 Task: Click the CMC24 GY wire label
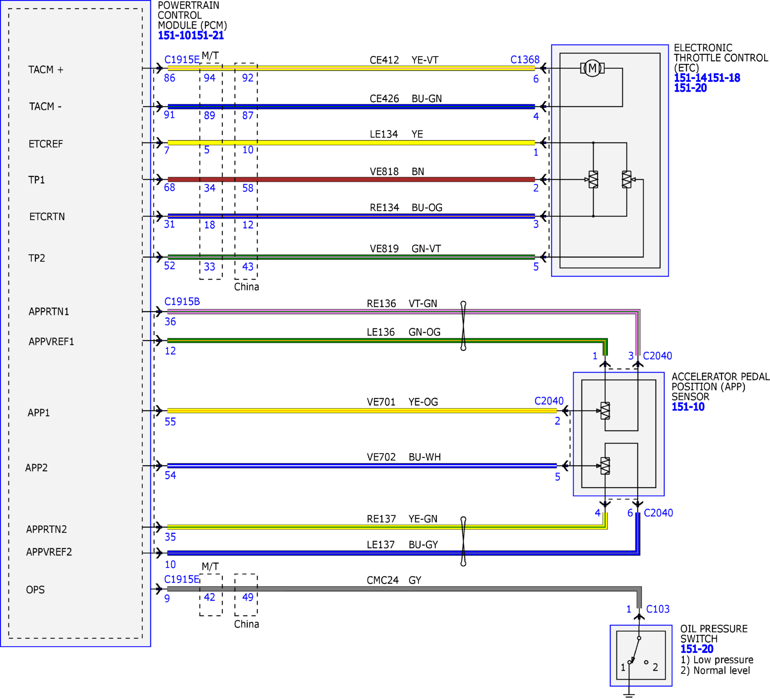pos(394,580)
